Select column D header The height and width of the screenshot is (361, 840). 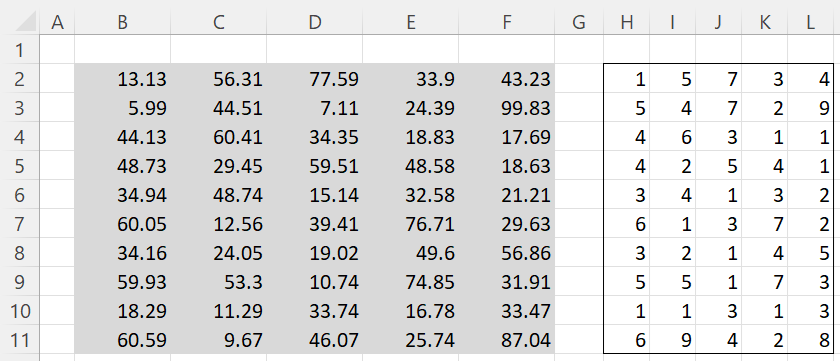click(x=314, y=22)
